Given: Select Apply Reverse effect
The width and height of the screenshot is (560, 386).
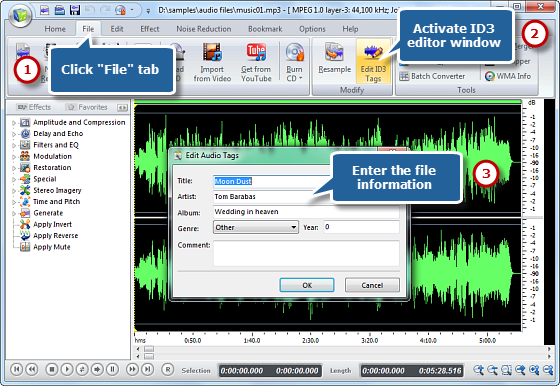Looking at the screenshot, I should click(x=49, y=236).
